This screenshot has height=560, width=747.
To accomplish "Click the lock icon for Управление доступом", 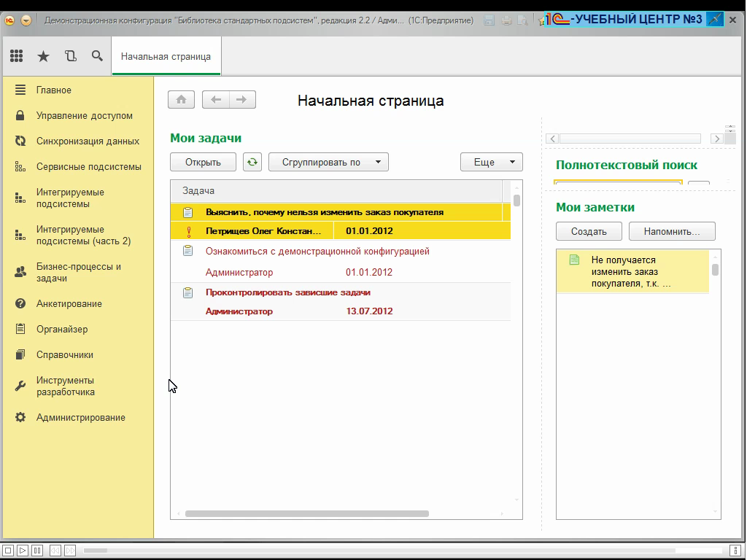I will coord(20,115).
